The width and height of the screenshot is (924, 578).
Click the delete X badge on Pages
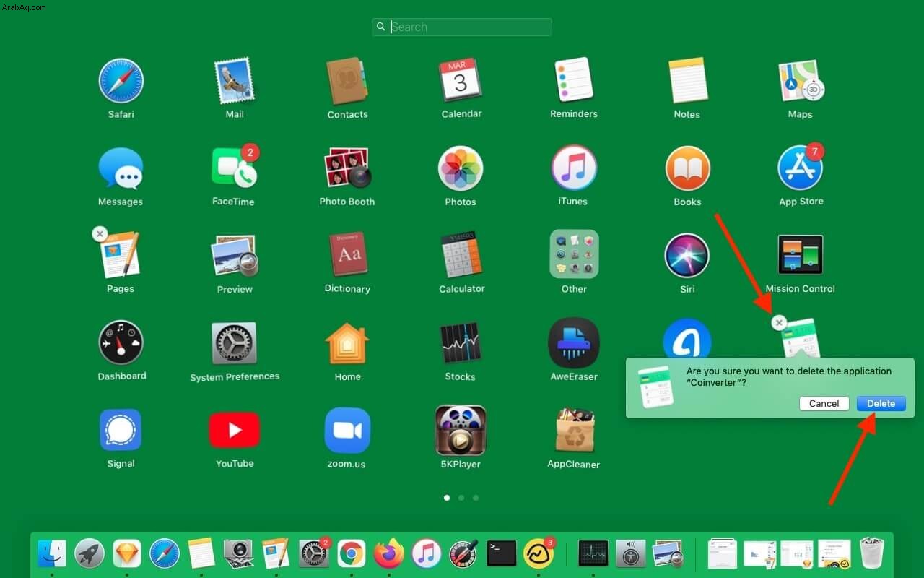click(100, 234)
